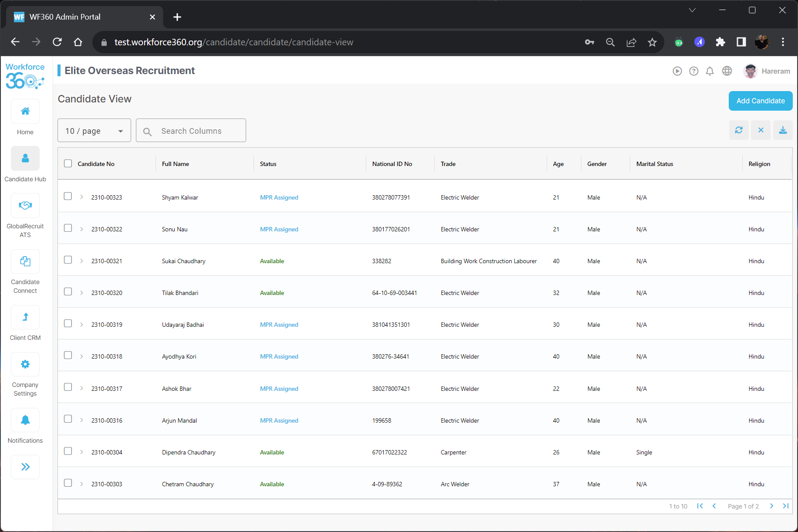Image resolution: width=798 pixels, height=532 pixels.
Task: Open MPR Assigned status for Sonu Nau
Action: (x=279, y=229)
